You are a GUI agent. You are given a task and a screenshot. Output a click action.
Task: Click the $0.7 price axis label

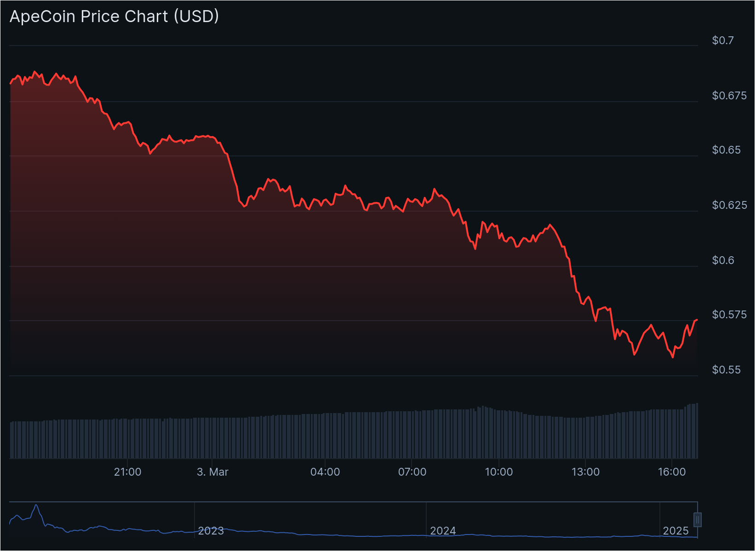[723, 40]
